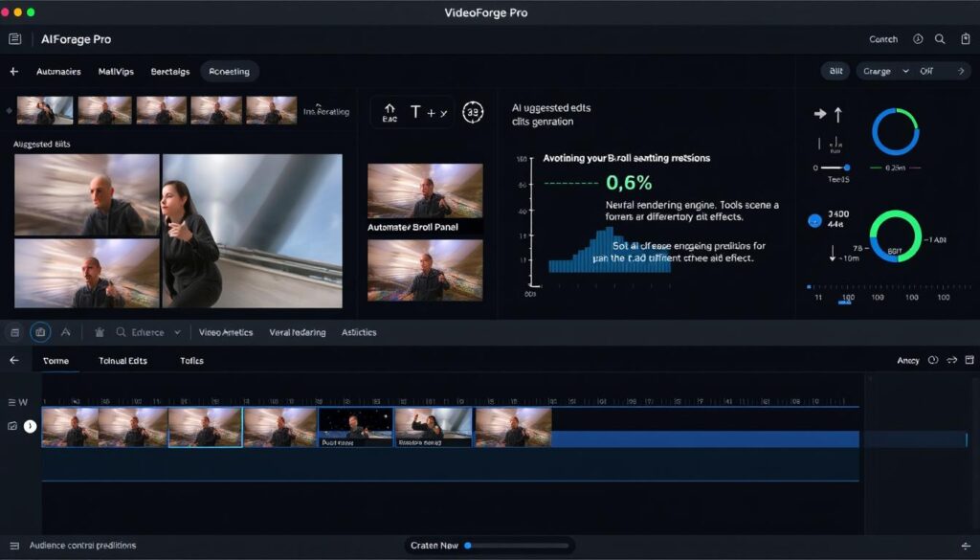
Task: Open the Tome timeline tab
Action: coord(56,361)
